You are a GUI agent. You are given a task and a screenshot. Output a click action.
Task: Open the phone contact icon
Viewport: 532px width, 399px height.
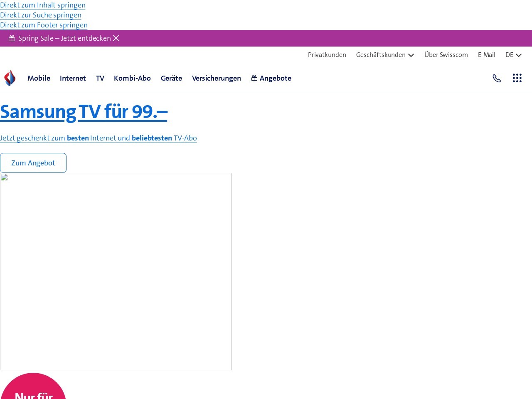coord(497,78)
